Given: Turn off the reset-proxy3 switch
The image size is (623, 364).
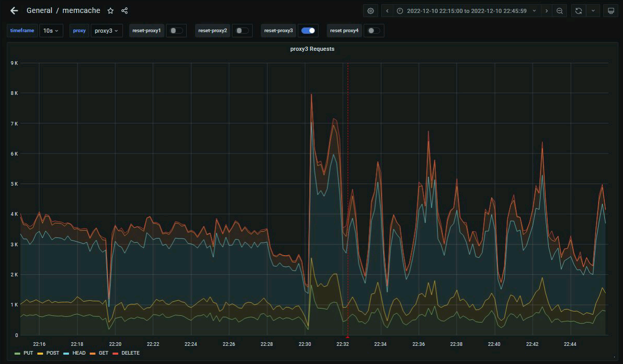Looking at the screenshot, I should tap(308, 31).
